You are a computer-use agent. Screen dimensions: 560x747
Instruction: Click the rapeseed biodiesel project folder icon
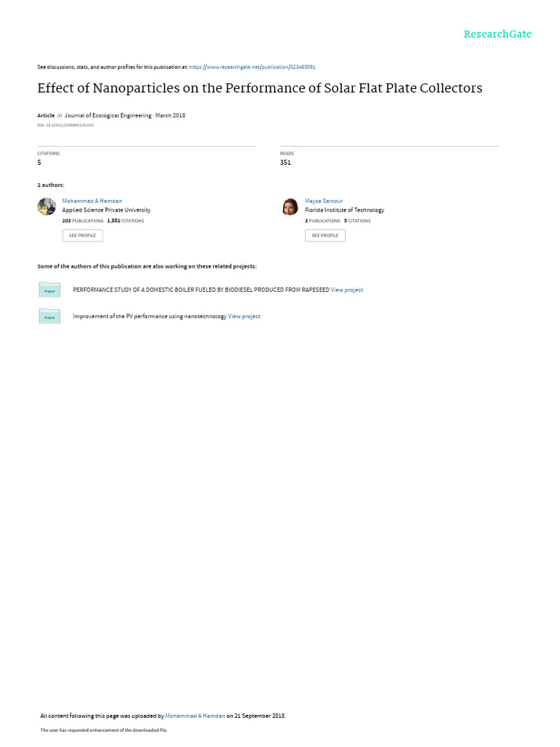click(x=50, y=290)
